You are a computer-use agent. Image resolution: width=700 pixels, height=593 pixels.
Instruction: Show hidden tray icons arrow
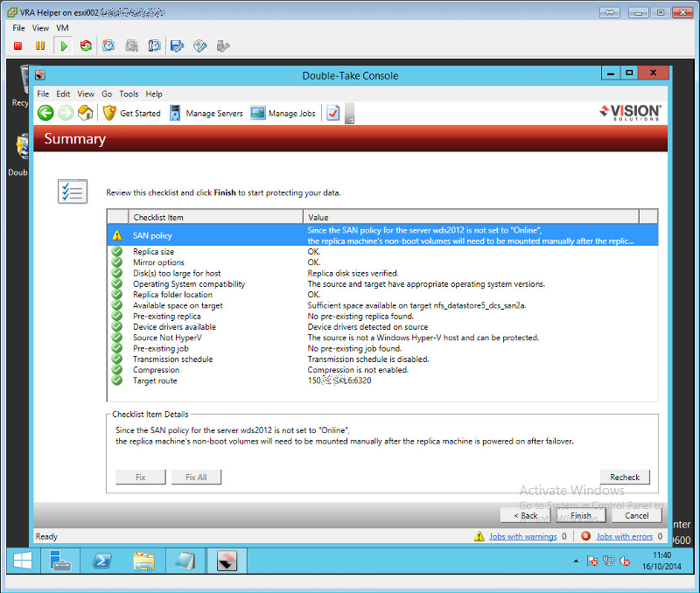[x=576, y=561]
